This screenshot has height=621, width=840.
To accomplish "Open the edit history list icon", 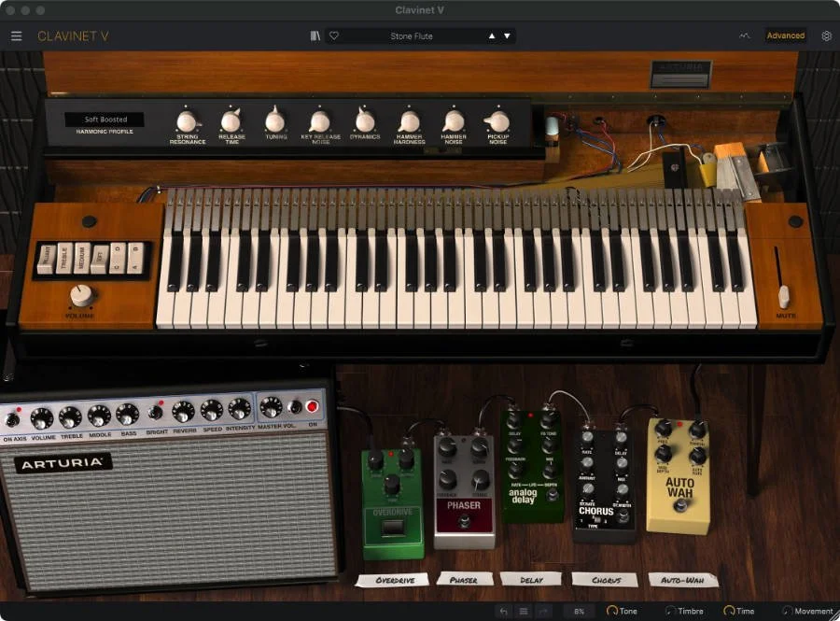I will [x=521, y=612].
